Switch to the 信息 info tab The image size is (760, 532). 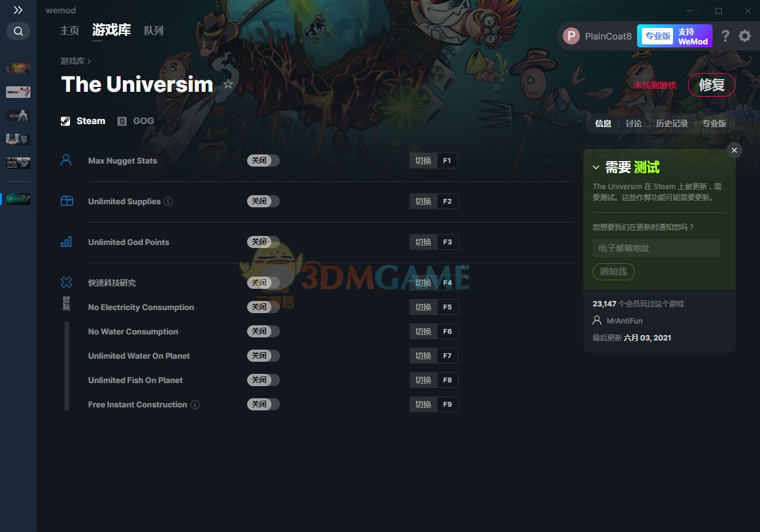603,123
